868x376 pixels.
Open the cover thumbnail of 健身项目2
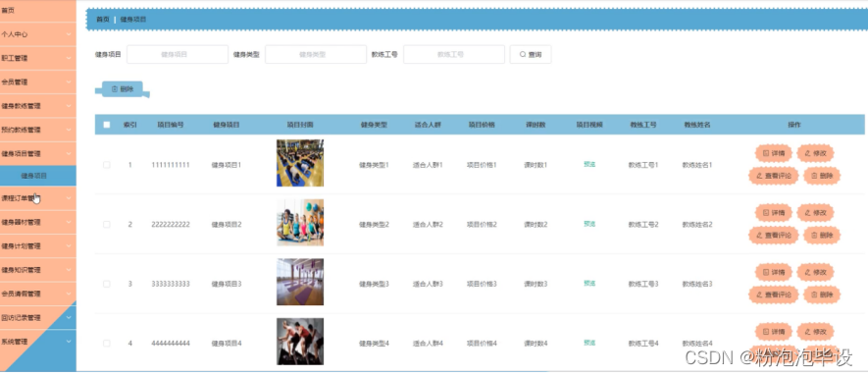tap(300, 223)
